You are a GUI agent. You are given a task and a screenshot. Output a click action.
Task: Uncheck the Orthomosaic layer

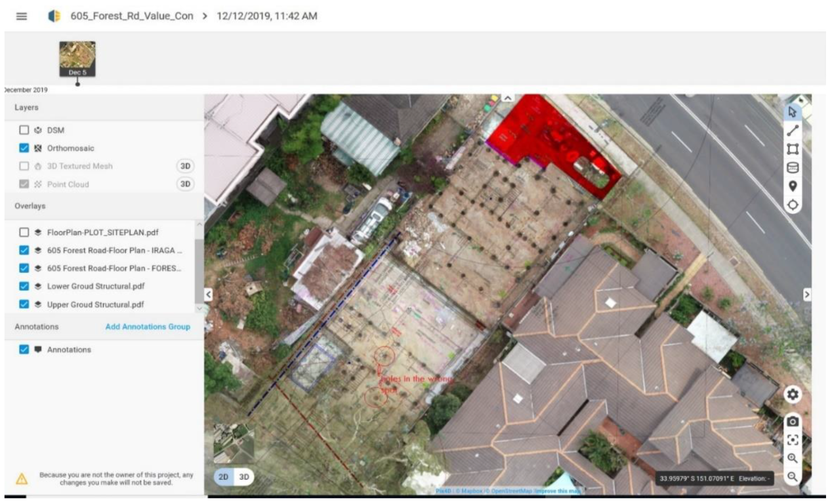24,148
